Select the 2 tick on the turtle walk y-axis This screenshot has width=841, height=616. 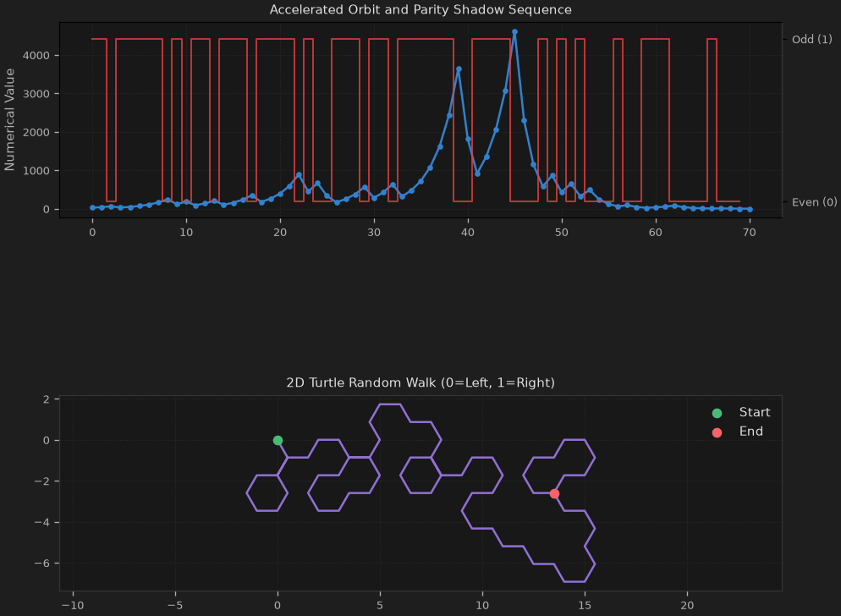(47, 399)
